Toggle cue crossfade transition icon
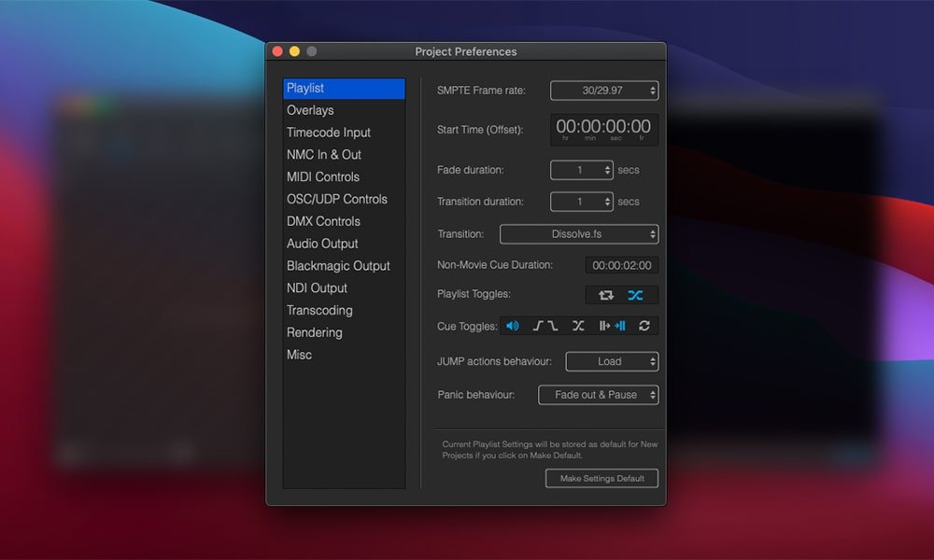The width and height of the screenshot is (934, 560). (578, 326)
